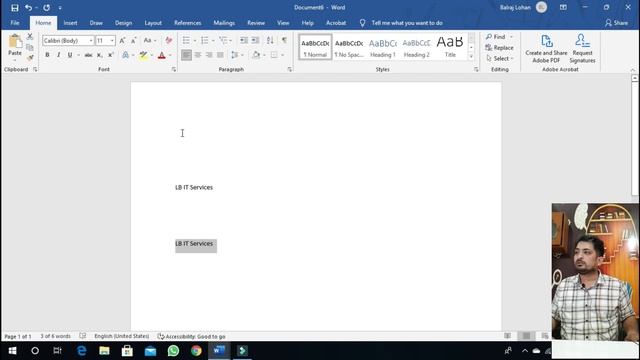640x360 pixels.
Task: Decrease the paragraph indent
Action: [244, 40]
